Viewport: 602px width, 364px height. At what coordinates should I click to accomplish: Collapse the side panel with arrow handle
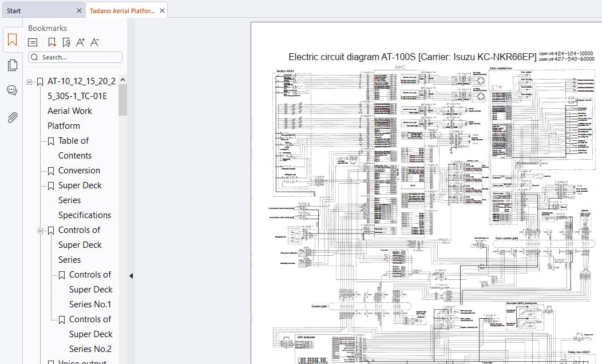click(x=130, y=276)
